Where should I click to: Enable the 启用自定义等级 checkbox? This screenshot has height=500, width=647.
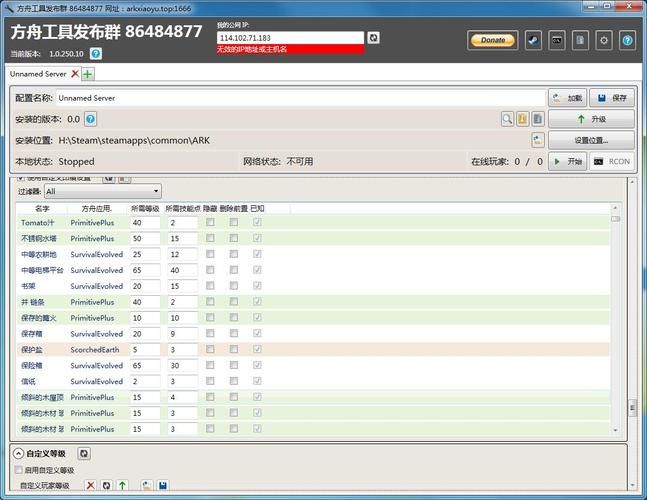(x=18, y=470)
